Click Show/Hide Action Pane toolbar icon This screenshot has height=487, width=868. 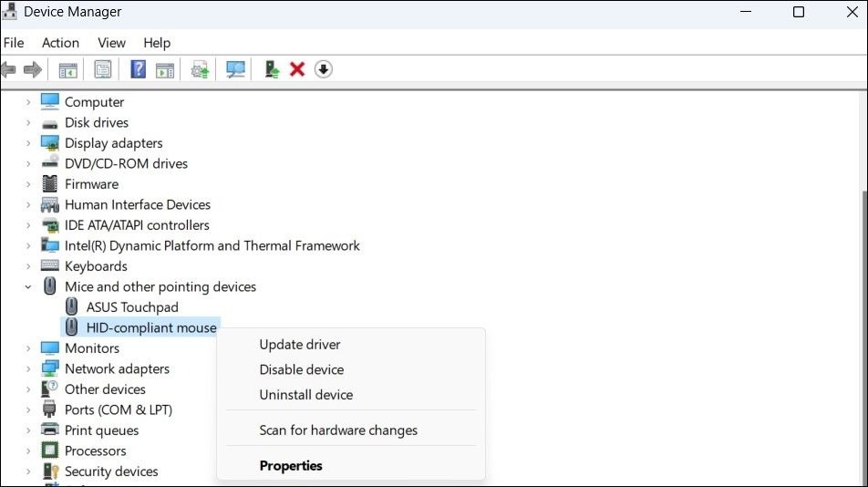tap(165, 70)
